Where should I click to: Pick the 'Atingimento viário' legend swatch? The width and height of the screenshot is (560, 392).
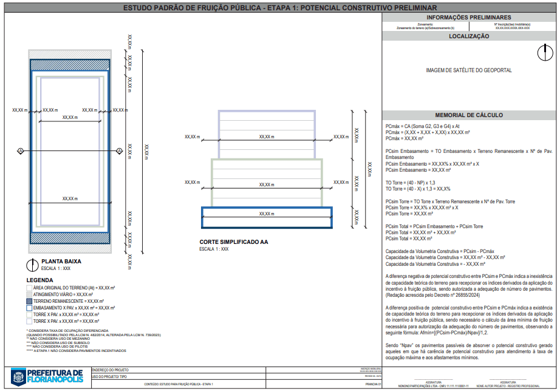pyautogui.click(x=29, y=295)
